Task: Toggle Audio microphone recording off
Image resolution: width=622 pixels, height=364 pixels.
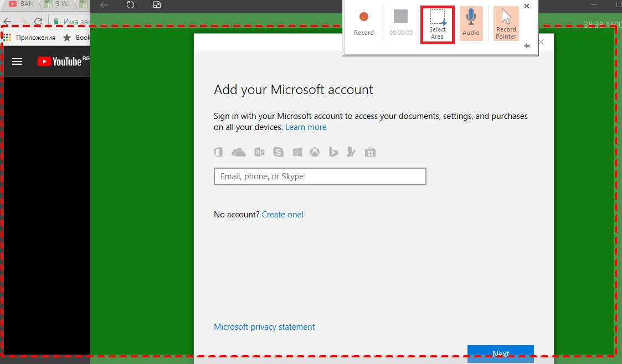Action: [471, 23]
